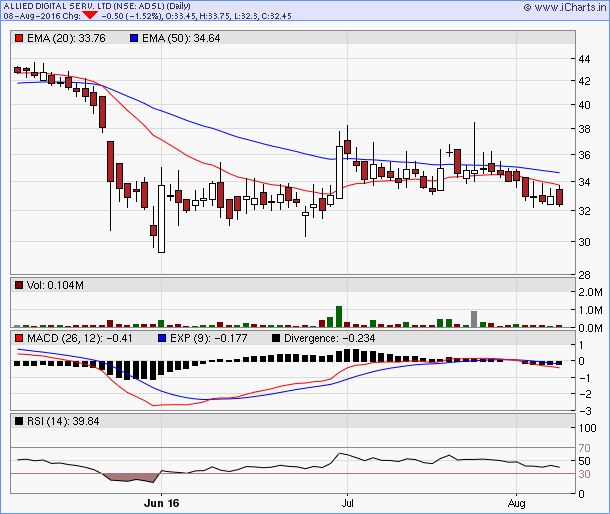
Task: Click the Jun 16 date axis label
Action: click(161, 503)
